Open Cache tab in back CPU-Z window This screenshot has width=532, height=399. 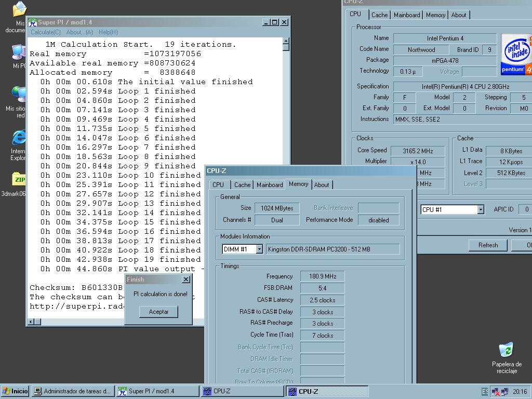click(x=379, y=15)
